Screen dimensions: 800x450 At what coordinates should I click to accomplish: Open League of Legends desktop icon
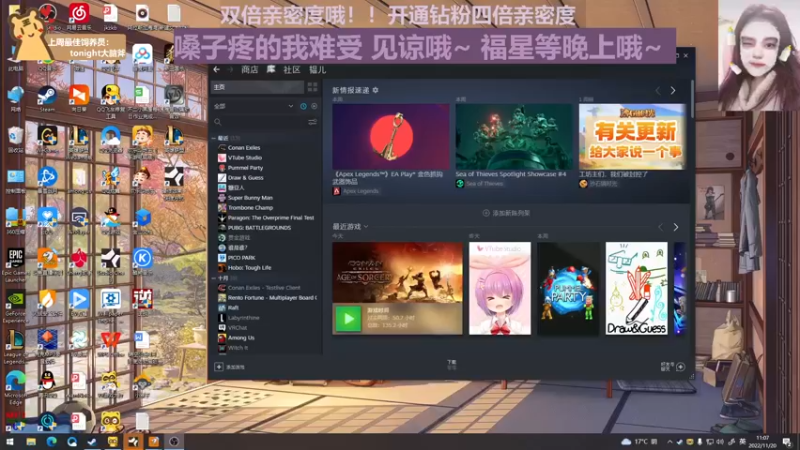pyautogui.click(x=15, y=347)
